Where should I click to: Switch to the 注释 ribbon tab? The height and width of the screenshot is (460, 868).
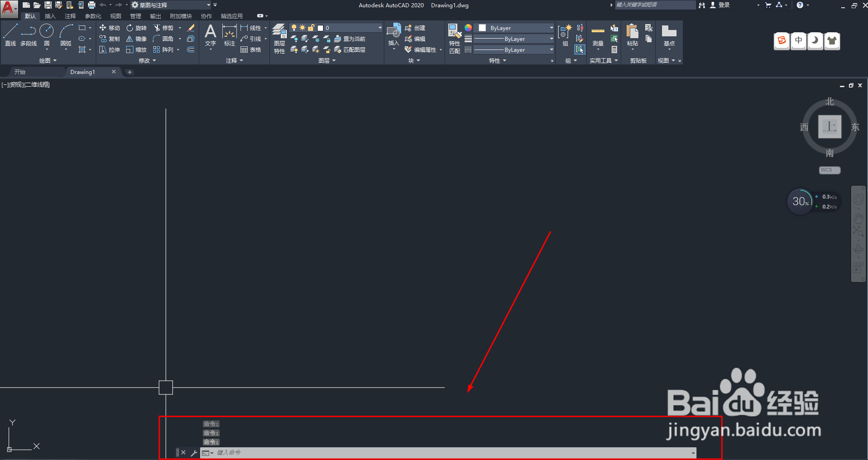70,16
